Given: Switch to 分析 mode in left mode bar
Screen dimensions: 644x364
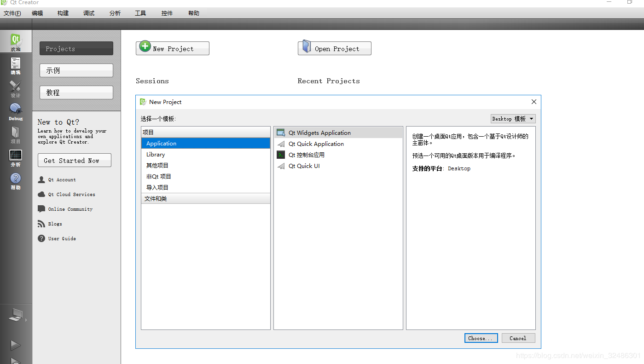Looking at the screenshot, I should [x=16, y=158].
